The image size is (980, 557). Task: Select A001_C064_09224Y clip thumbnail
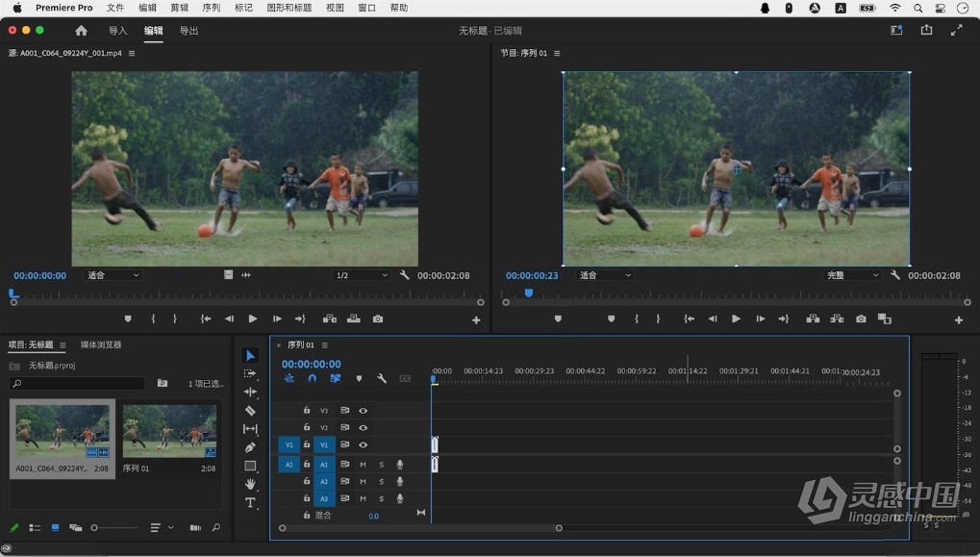[62, 431]
